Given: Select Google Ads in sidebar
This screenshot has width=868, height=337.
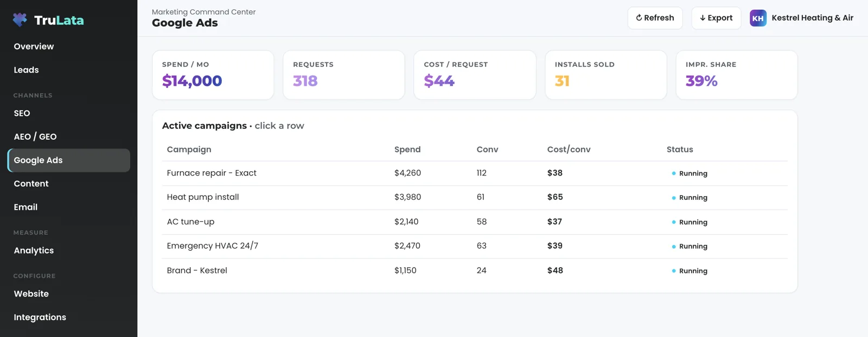Looking at the screenshot, I should 68,160.
